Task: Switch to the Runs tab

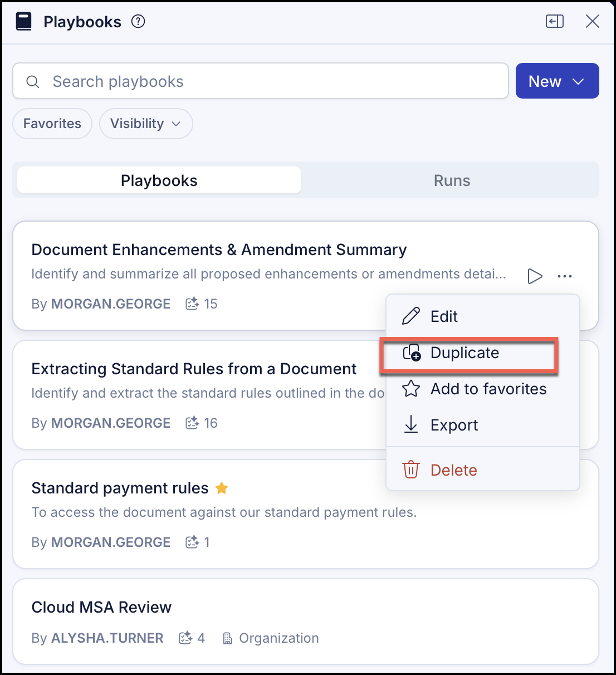Action: coord(452,180)
